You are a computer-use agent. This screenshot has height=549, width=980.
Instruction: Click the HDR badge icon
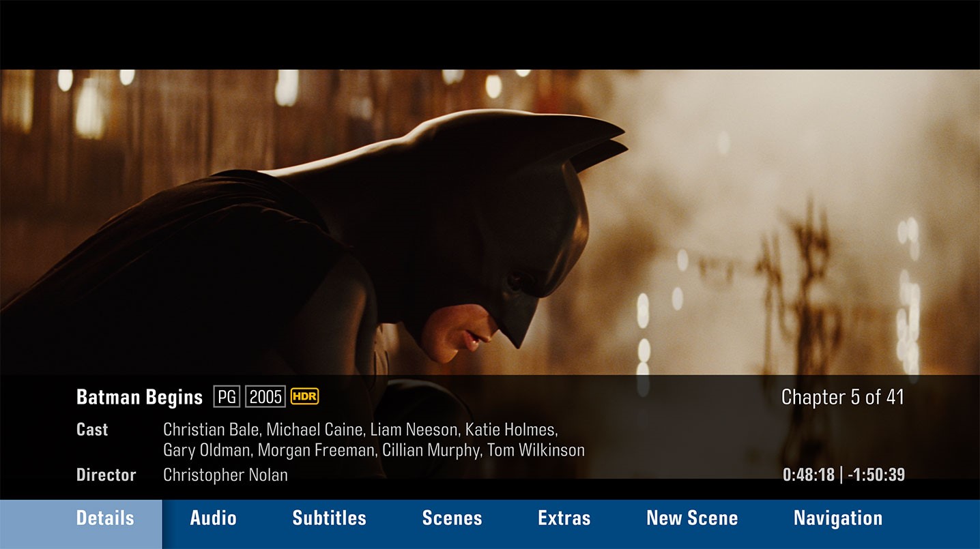click(x=304, y=396)
